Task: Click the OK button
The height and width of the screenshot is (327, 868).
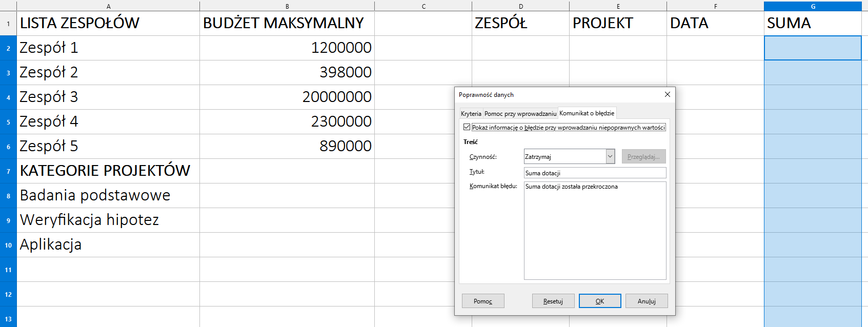Action: pyautogui.click(x=599, y=301)
